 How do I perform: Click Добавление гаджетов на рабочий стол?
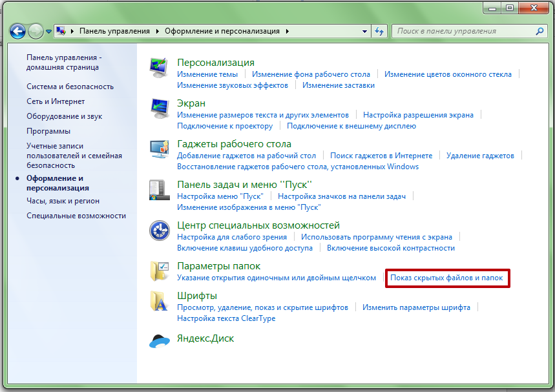point(246,156)
